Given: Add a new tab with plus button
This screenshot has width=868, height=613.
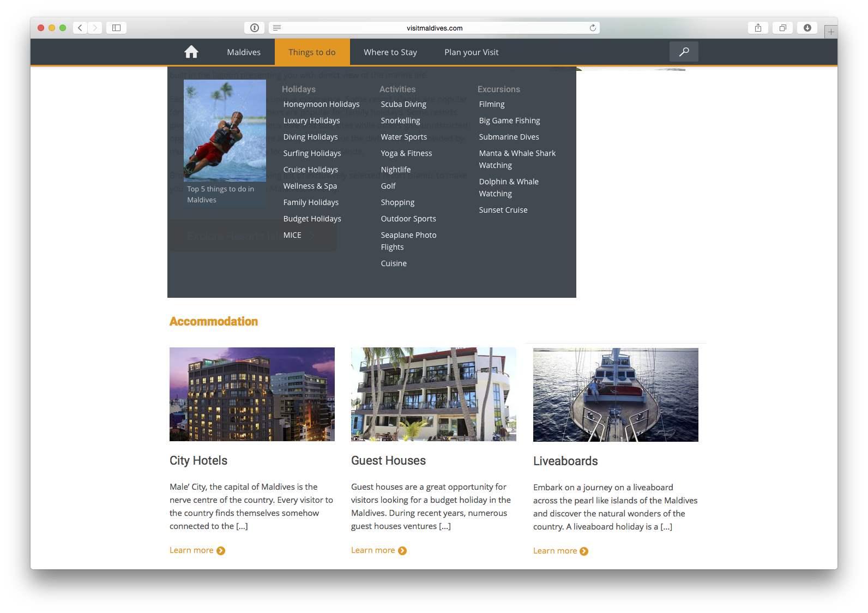Looking at the screenshot, I should tap(831, 32).
